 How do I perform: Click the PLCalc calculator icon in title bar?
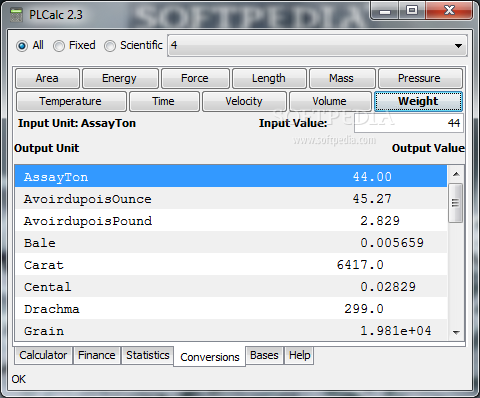(x=16, y=15)
